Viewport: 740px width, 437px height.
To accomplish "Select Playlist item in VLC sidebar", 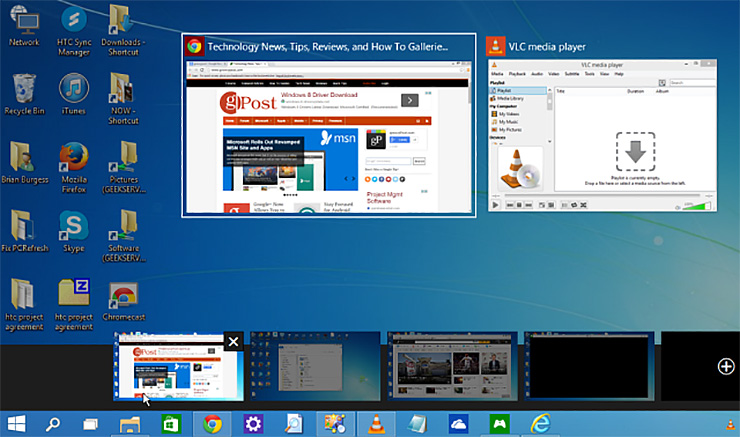I will click(518, 90).
